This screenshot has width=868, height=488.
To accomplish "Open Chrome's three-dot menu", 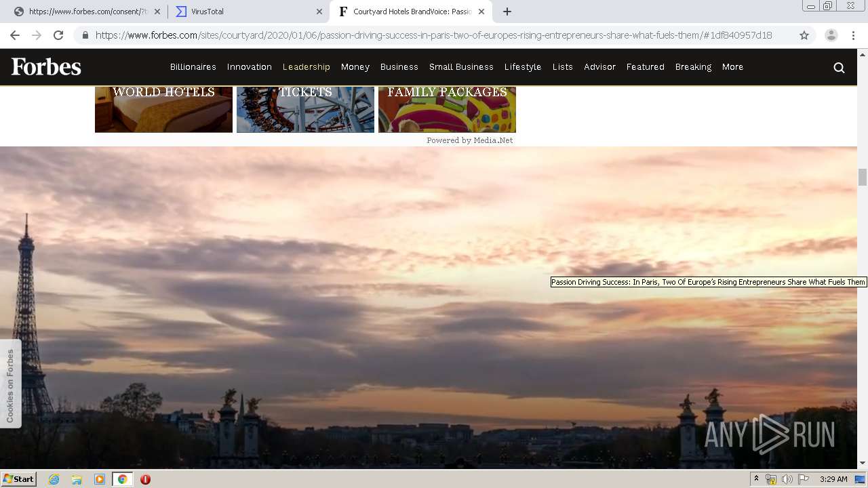I will tap(853, 35).
